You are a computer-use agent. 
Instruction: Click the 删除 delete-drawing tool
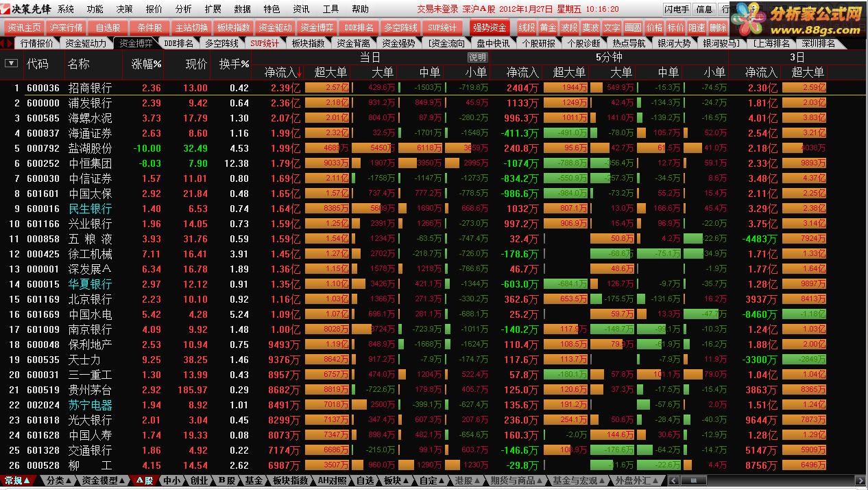[718, 27]
